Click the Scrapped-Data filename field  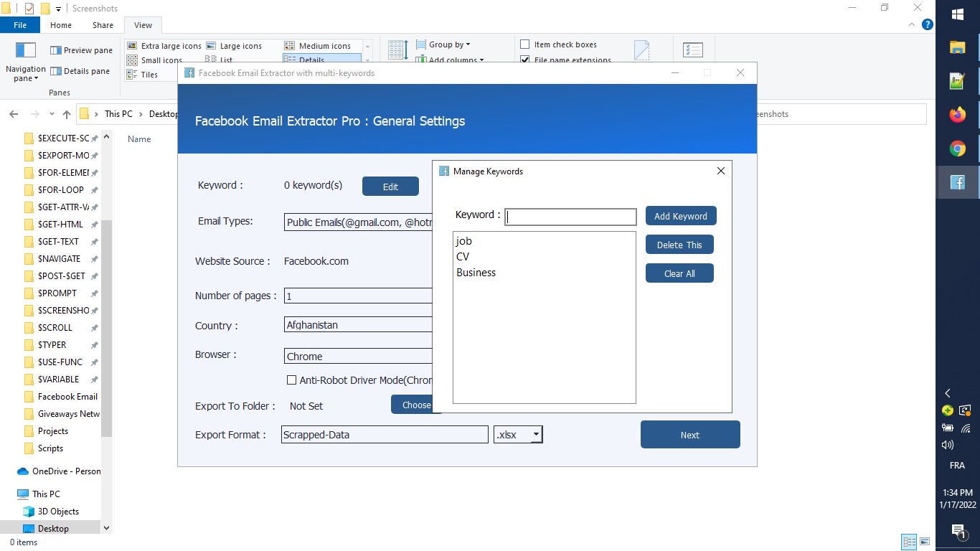[385, 435]
